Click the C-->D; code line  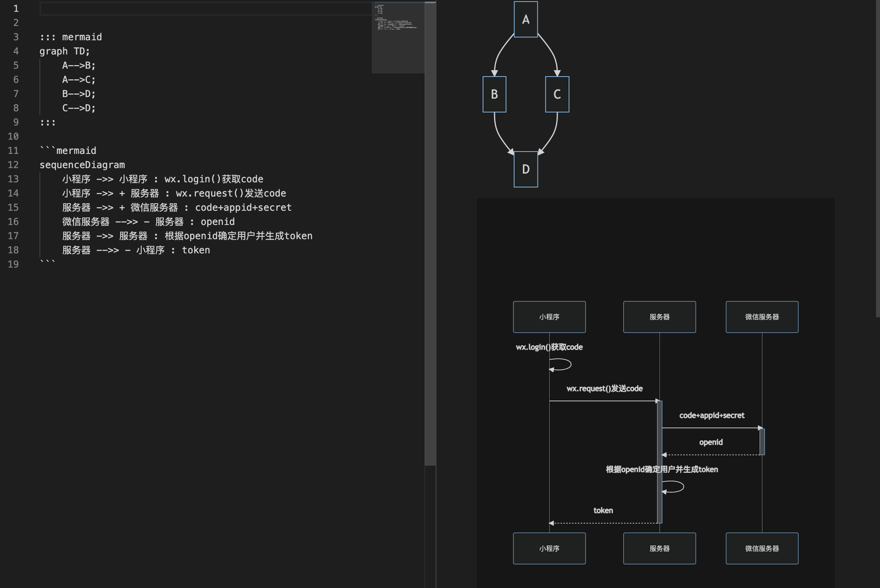(79, 108)
